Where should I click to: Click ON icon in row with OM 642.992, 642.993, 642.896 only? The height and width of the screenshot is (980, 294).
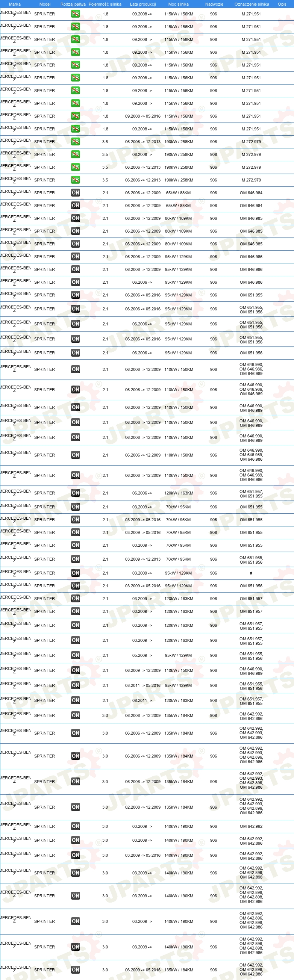click(x=76, y=733)
